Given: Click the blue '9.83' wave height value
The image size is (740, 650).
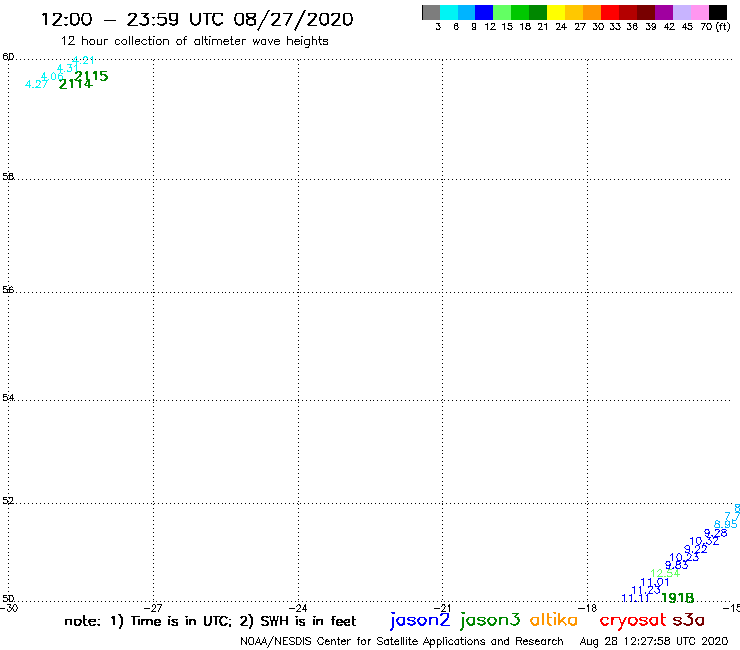Looking at the screenshot, I should [x=676, y=565].
